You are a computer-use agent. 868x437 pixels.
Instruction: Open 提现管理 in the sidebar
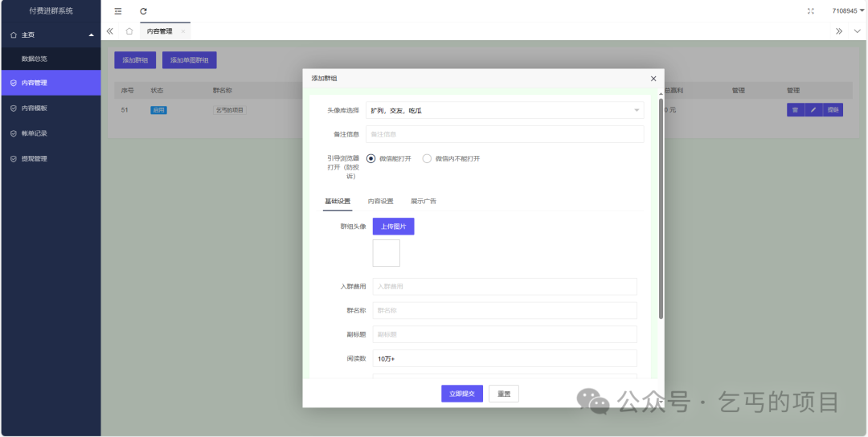click(x=51, y=159)
